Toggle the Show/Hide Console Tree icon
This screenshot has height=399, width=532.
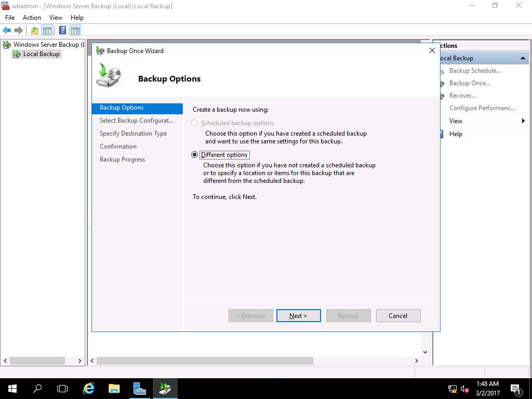(47, 31)
